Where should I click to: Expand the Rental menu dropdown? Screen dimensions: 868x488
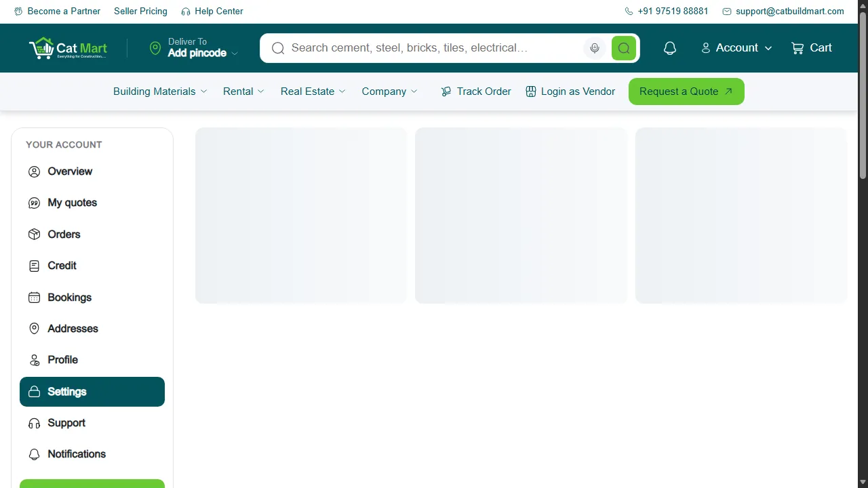[x=243, y=91]
